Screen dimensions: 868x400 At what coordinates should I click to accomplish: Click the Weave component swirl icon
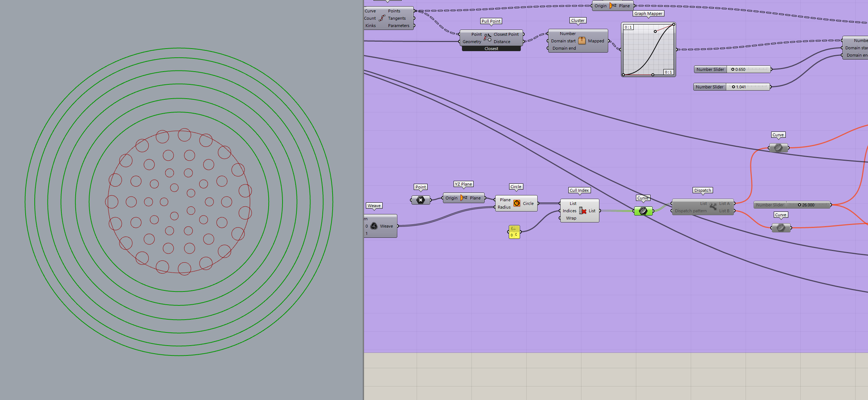pyautogui.click(x=374, y=226)
